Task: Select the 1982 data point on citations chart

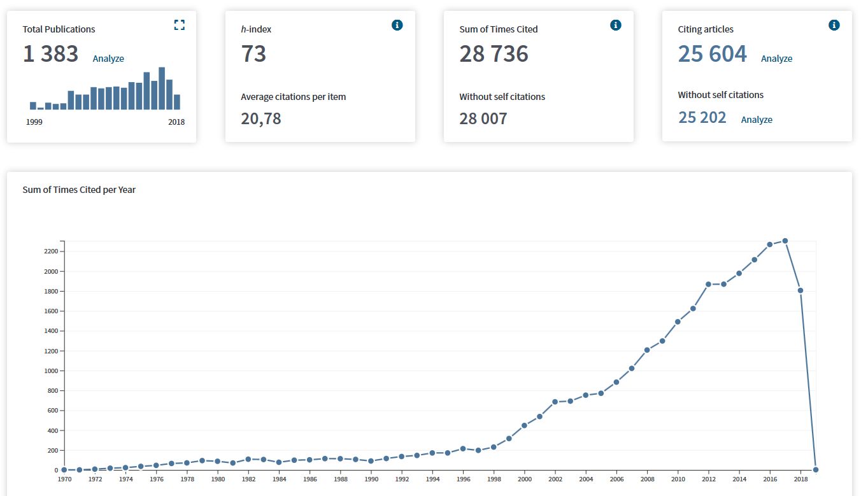Action: (x=248, y=459)
